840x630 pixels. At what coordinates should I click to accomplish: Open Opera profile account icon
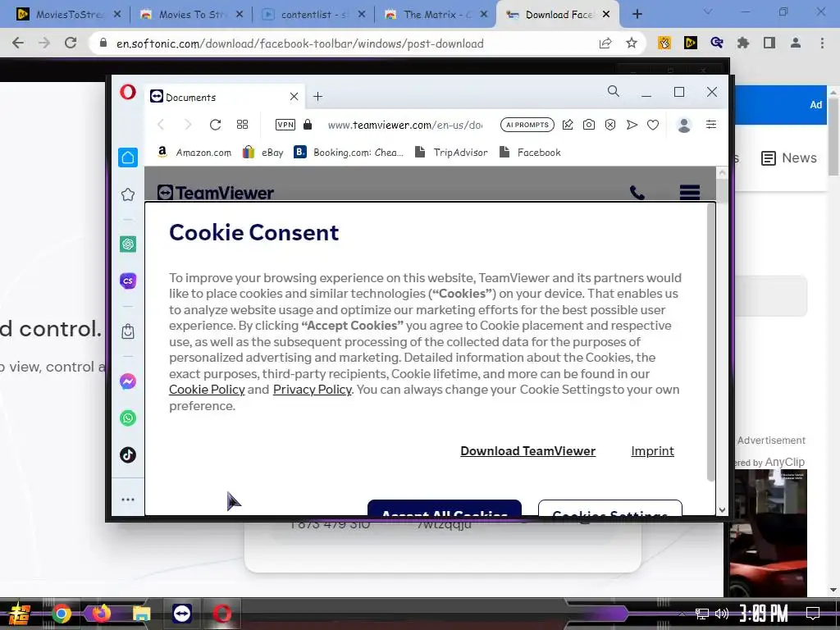click(684, 125)
